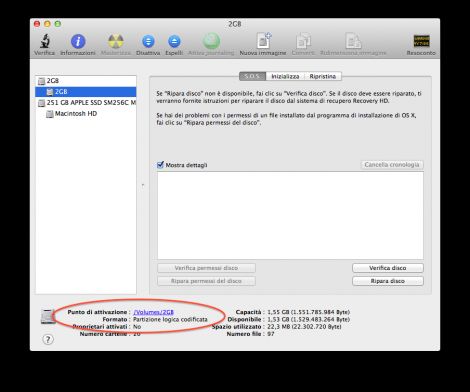Click the splitter handle between sidebar and panel

tap(143, 185)
